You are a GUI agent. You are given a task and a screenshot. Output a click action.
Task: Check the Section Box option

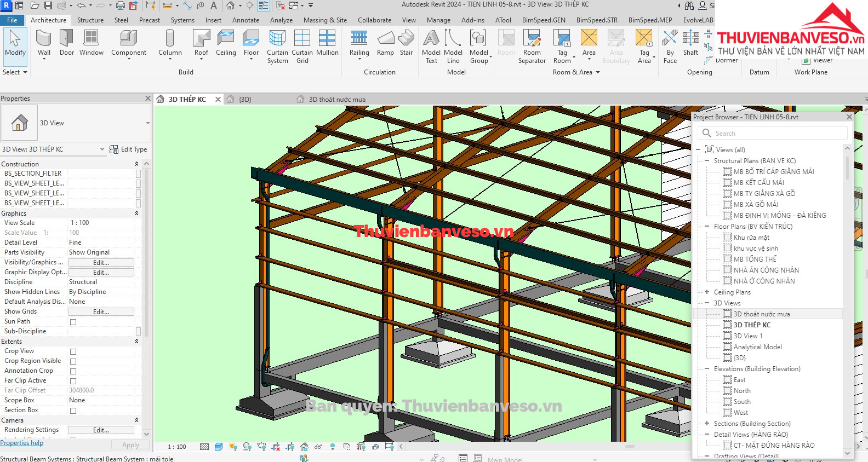coord(73,411)
